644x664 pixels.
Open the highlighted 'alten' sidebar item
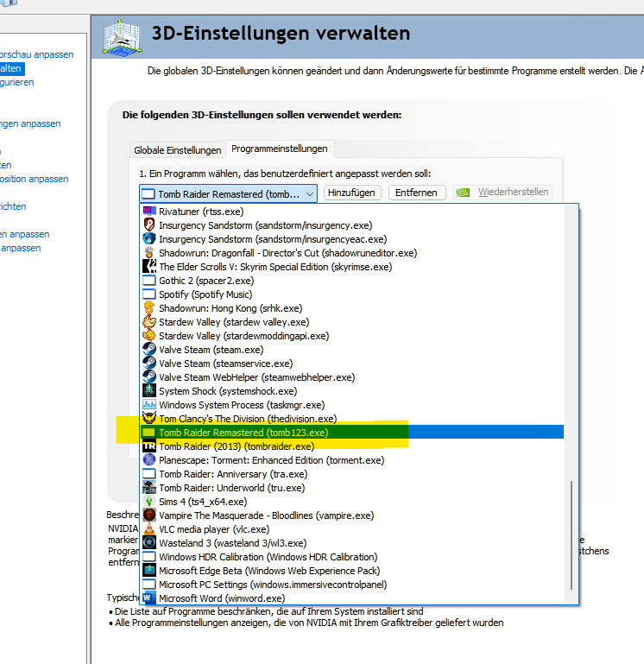pyautogui.click(x=12, y=68)
